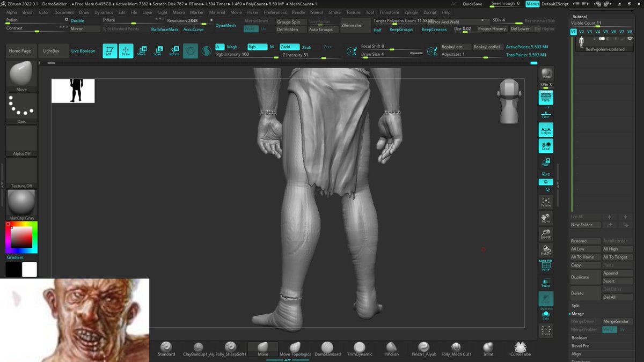Select the TrimDynamic brush
The height and width of the screenshot is (362, 644).
pyautogui.click(x=360, y=348)
